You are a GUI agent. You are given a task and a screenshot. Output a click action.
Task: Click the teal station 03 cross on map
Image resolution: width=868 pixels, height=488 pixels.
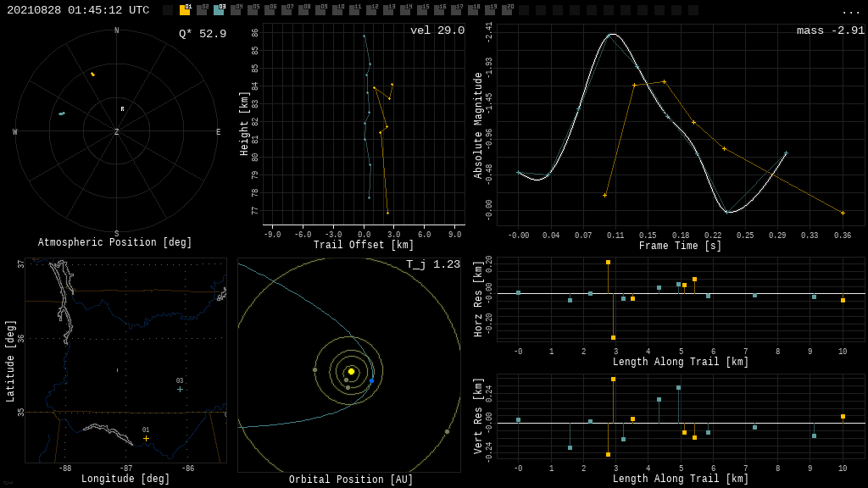click(180, 389)
